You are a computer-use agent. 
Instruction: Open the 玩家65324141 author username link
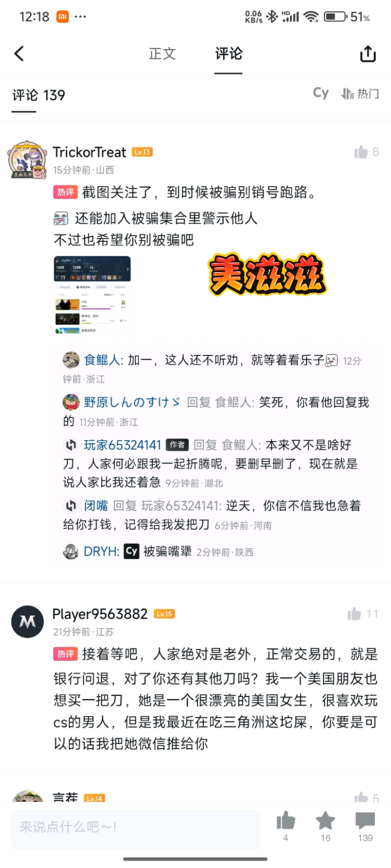pyautogui.click(x=122, y=445)
